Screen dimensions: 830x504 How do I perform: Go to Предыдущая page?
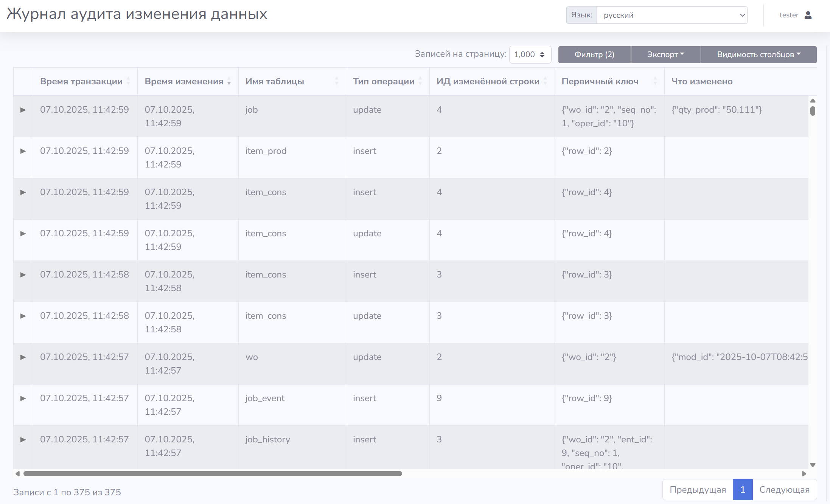coord(698,490)
